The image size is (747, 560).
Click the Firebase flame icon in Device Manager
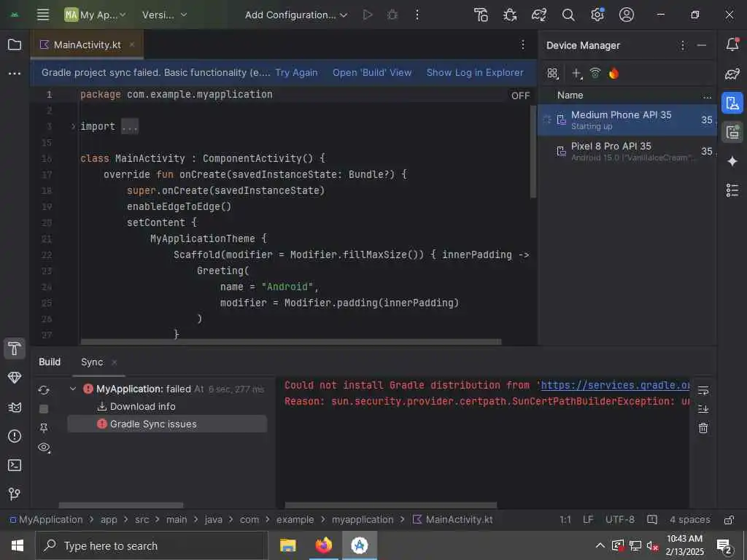(614, 73)
